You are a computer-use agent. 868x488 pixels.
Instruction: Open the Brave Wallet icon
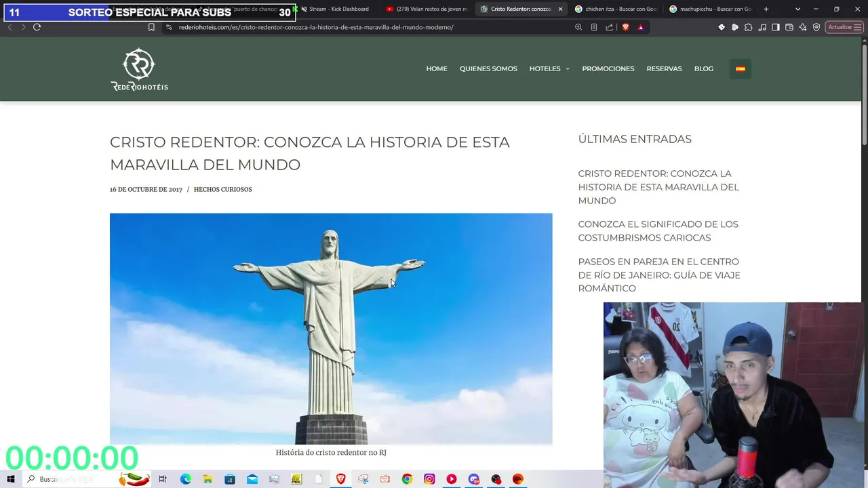tap(789, 27)
